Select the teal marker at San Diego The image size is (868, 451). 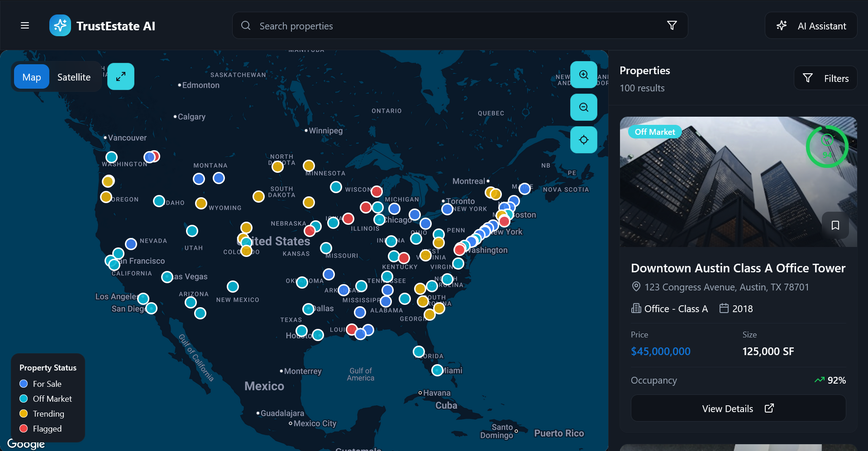(151, 309)
